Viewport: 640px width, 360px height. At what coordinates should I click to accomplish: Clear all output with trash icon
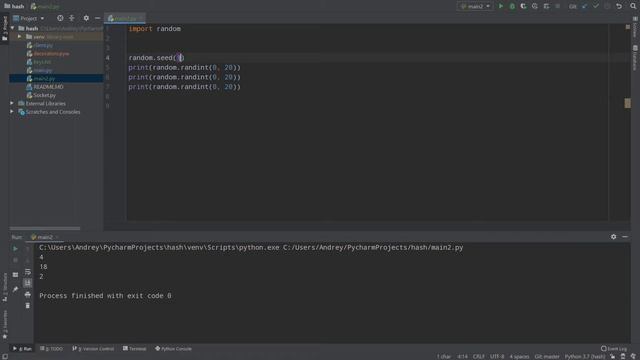28,305
